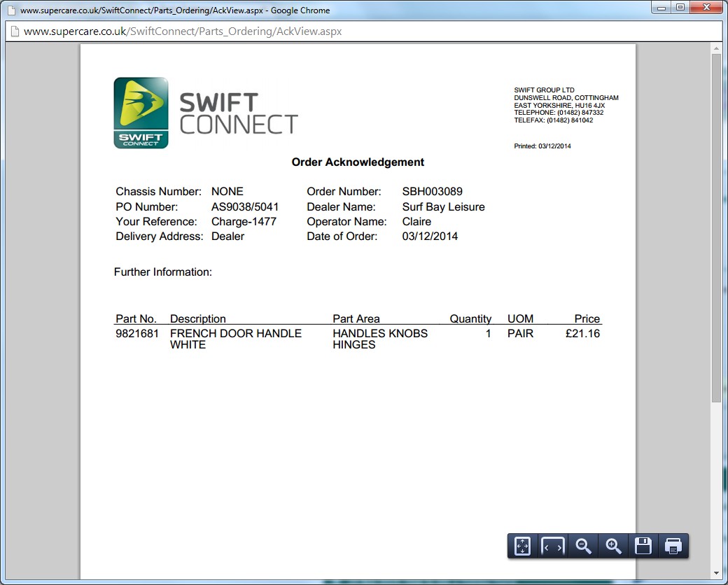This screenshot has height=585, width=728.
Task: Click the Order Acknowledgement heading
Action: 358,162
